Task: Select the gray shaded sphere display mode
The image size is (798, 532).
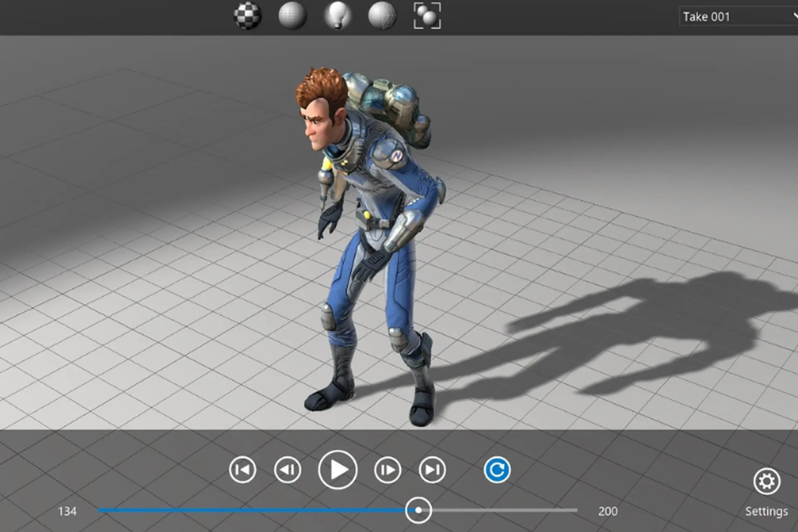Action: click(292, 16)
